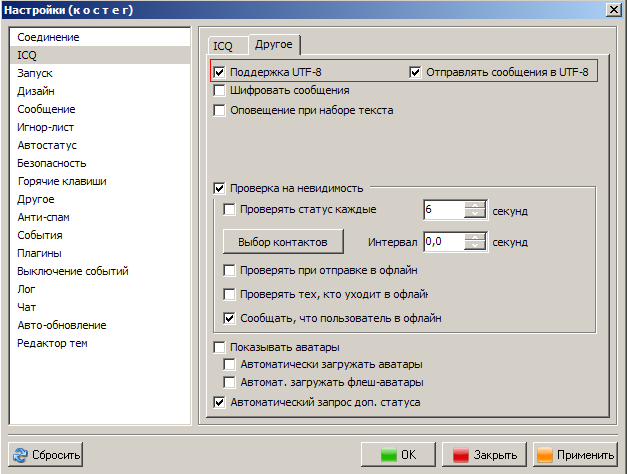
Task: Click Закрыть button label
Action: 495,455
